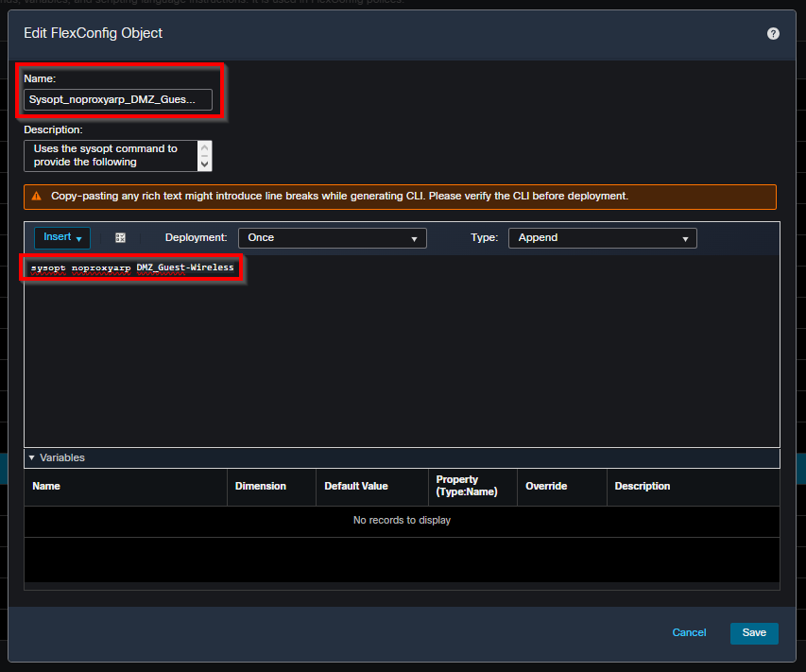Click the warning triangle in the copy-paste notice
The height and width of the screenshot is (672, 806).
point(36,197)
